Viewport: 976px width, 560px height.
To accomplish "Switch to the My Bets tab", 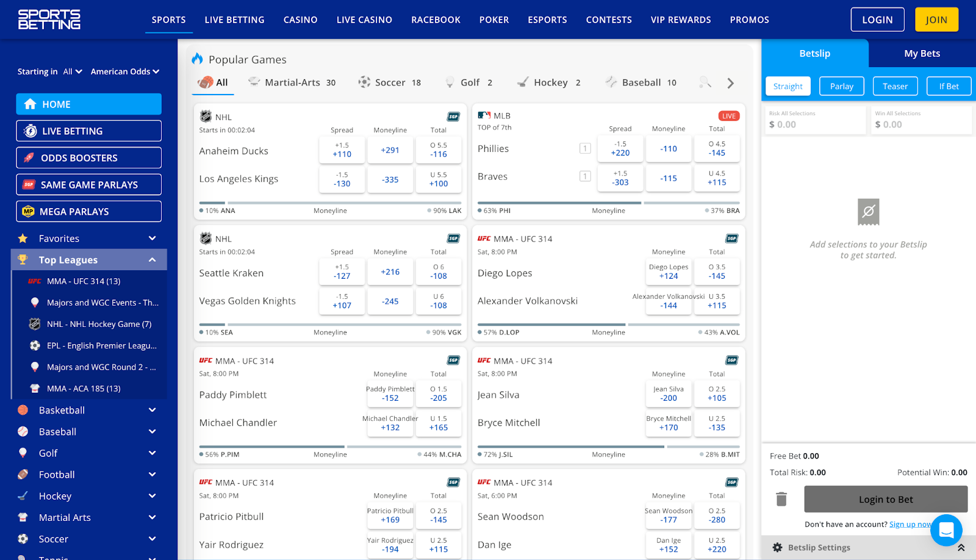I will tap(921, 54).
